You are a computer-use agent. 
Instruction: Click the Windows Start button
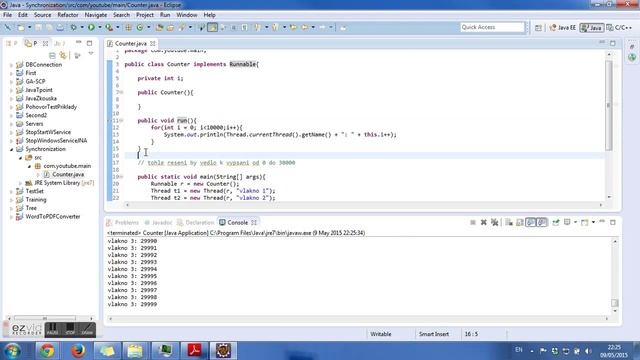point(12,351)
